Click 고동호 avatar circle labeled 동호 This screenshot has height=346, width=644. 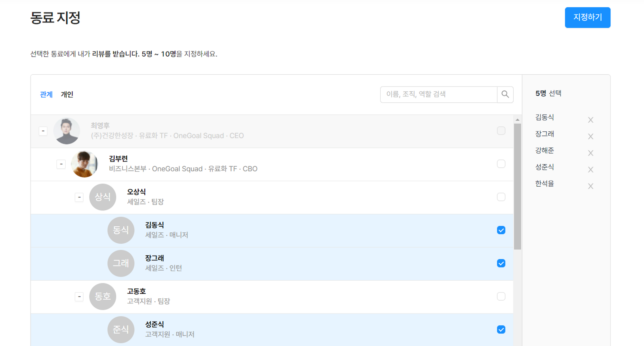tap(103, 296)
